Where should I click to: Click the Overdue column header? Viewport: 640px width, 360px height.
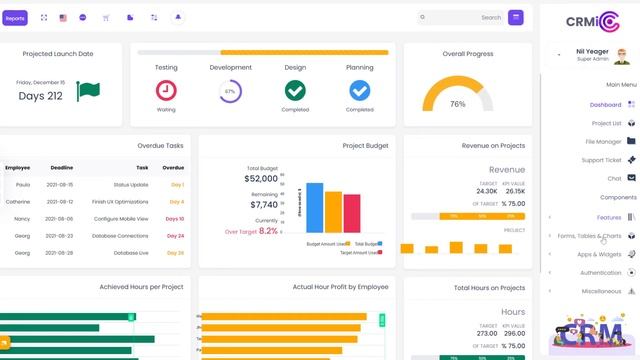173,168
